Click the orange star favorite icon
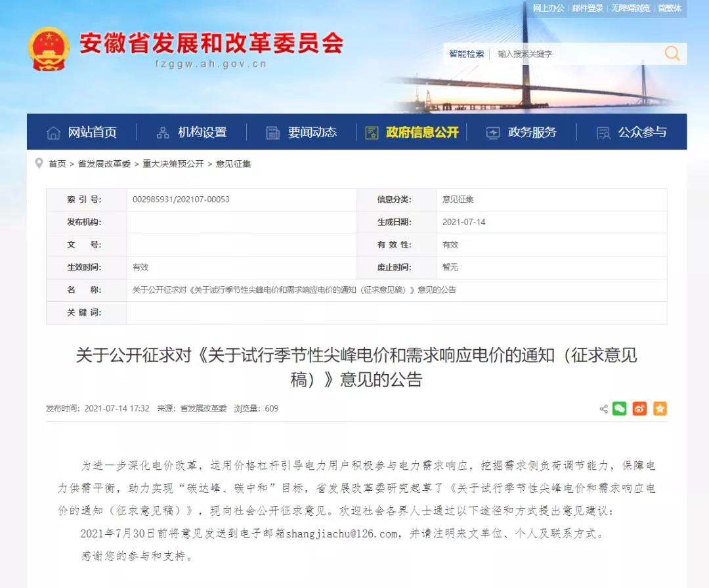 [660, 409]
